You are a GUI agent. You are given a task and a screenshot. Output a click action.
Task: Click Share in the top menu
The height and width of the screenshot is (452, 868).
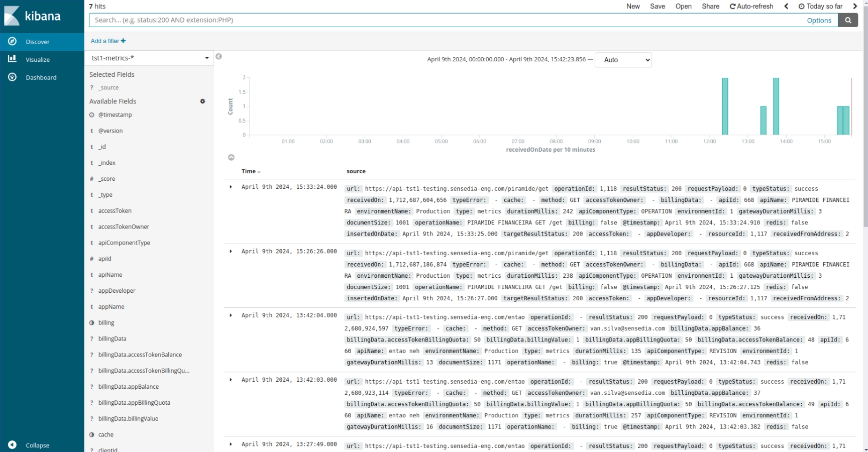pyautogui.click(x=710, y=6)
